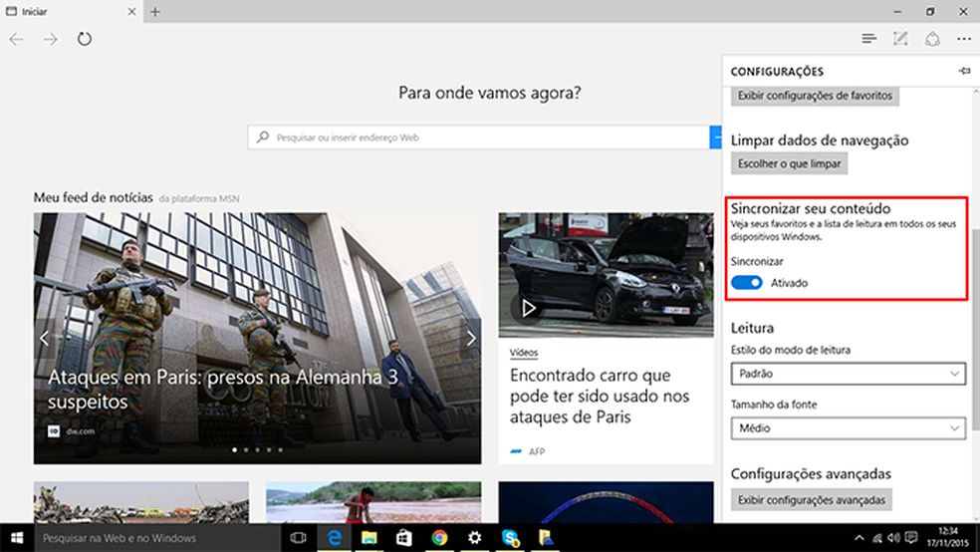Open the Hub panel icon
Viewport: 980px width, 552px height.
coord(868,39)
